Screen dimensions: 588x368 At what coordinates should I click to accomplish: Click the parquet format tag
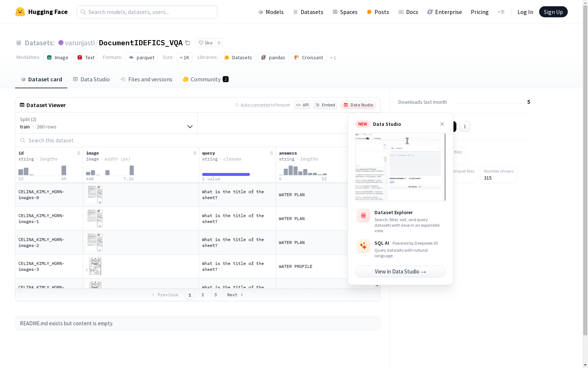tap(141, 57)
